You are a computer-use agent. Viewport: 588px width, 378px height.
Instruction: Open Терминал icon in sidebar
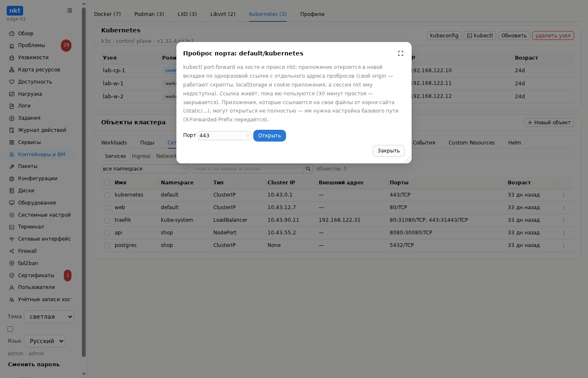12,227
